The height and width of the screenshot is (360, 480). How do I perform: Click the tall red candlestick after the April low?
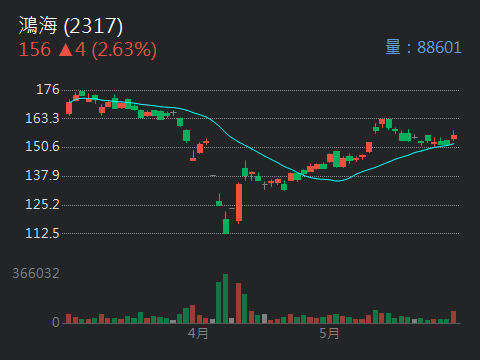[x=239, y=203]
